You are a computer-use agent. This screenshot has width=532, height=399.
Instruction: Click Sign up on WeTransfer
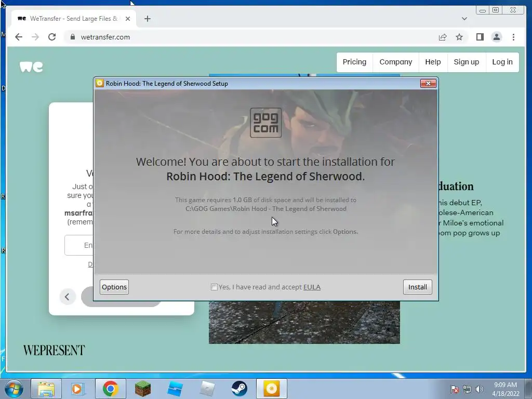tap(466, 62)
